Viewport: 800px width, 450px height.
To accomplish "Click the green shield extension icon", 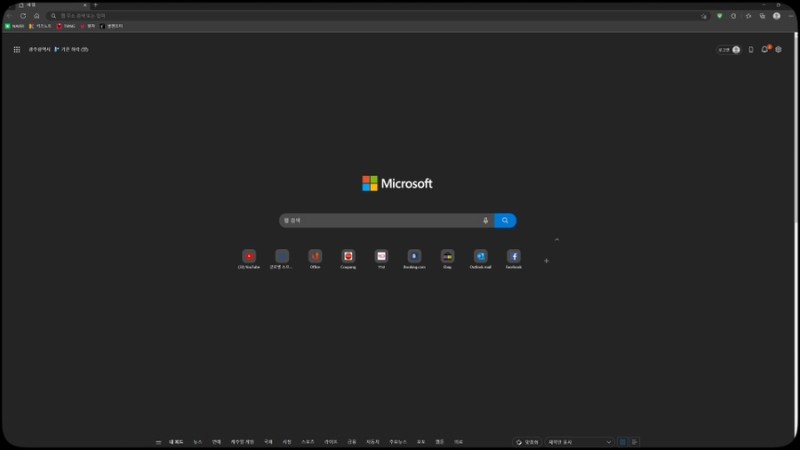I will 719,16.
